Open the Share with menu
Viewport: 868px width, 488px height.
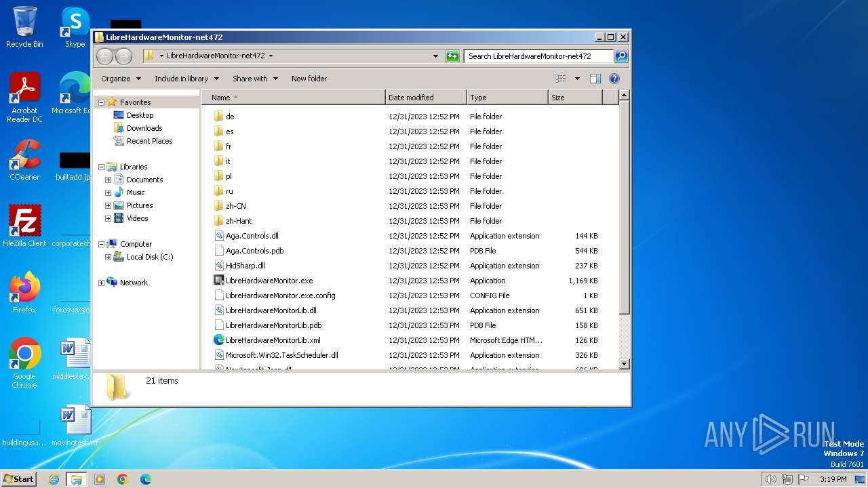[255, 79]
